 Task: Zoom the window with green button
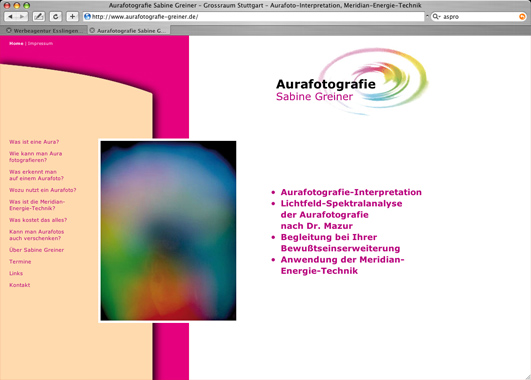click(26, 5)
